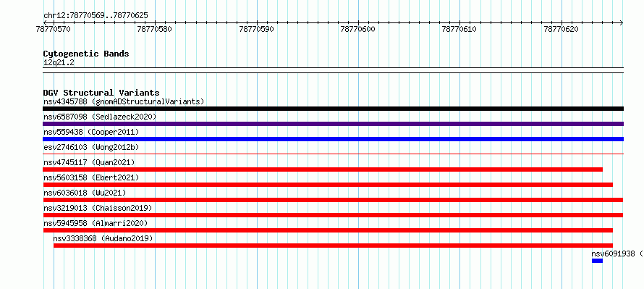The image size is (644, 289).
Task: Click ruler position 78770580
Action: tap(155, 29)
